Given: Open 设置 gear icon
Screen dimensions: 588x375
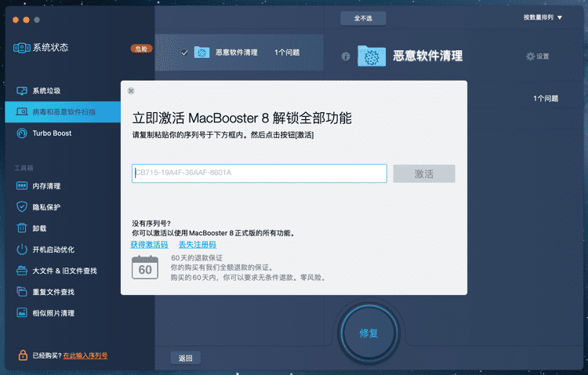Looking at the screenshot, I should point(530,56).
